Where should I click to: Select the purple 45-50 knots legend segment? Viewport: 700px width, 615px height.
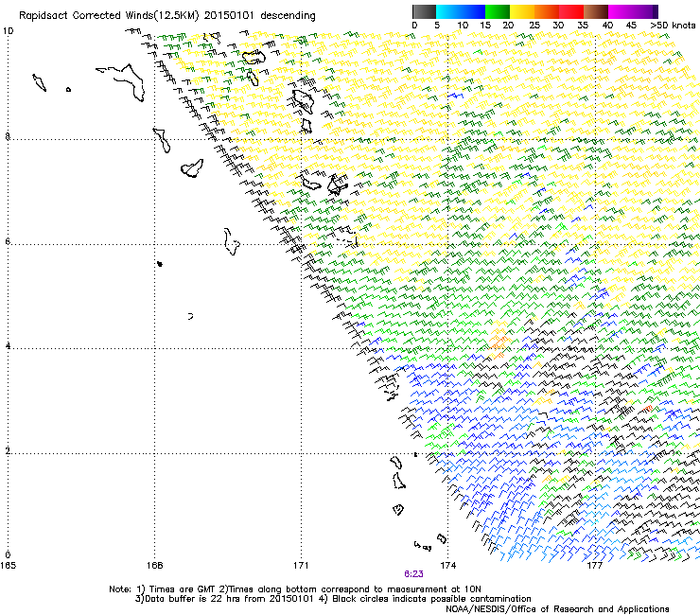point(645,11)
